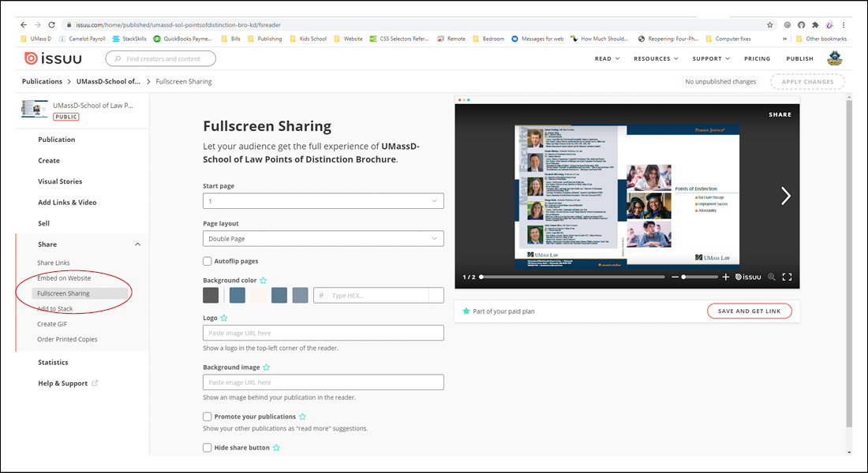The height and width of the screenshot is (473, 868).
Task: Go to next page with right arrow
Action: 785,196
